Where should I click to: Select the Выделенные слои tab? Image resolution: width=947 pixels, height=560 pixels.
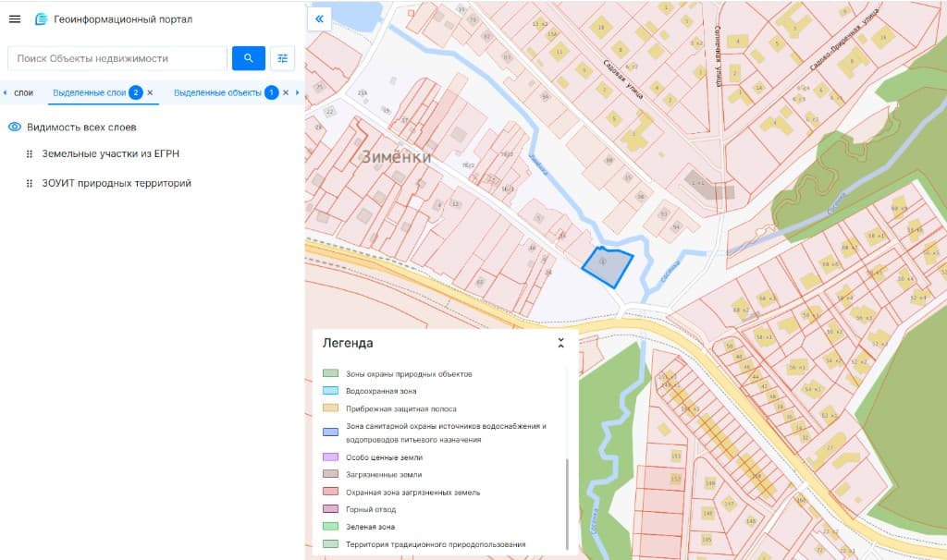[90, 93]
